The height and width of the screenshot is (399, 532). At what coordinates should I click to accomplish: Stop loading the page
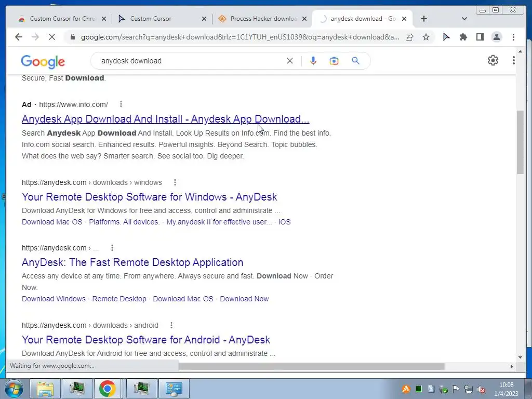[51, 37]
